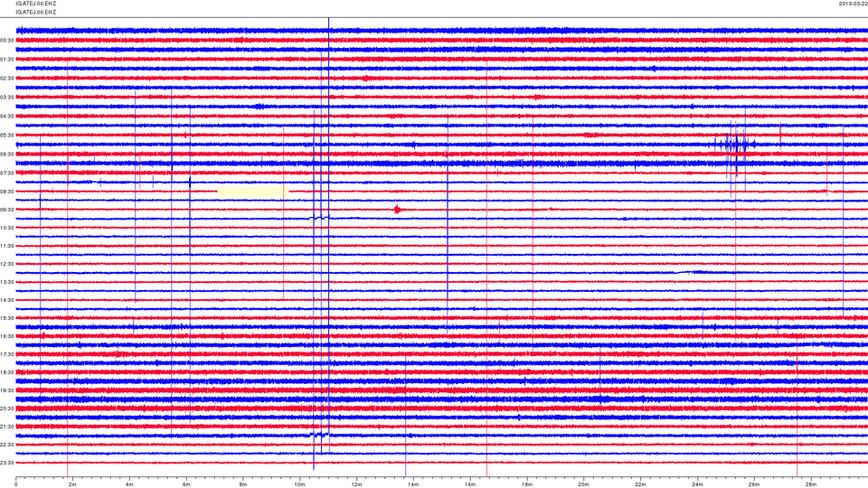Select the yellow highlighted gap on 08:30 trace
Viewport: 868px width, 488px height.
[252, 192]
